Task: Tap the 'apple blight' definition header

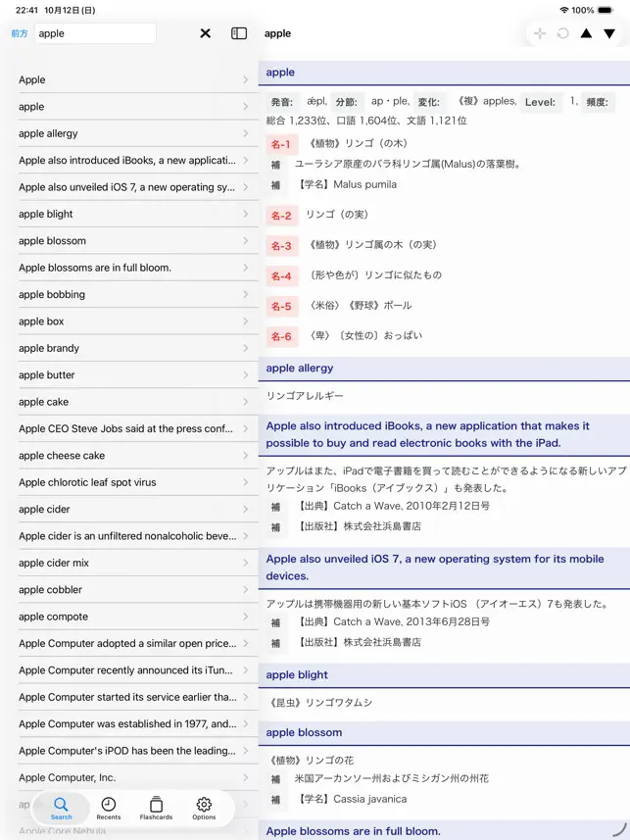Action: click(444, 675)
